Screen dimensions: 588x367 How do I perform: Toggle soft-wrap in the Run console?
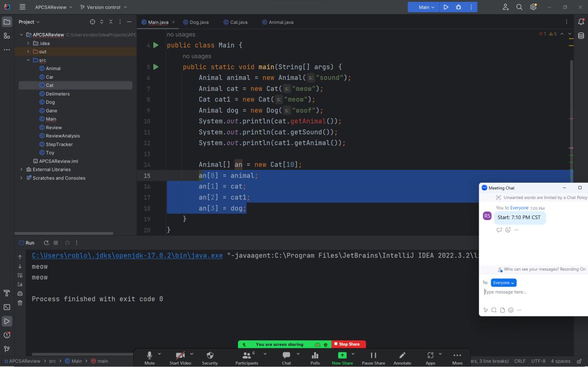[20, 276]
